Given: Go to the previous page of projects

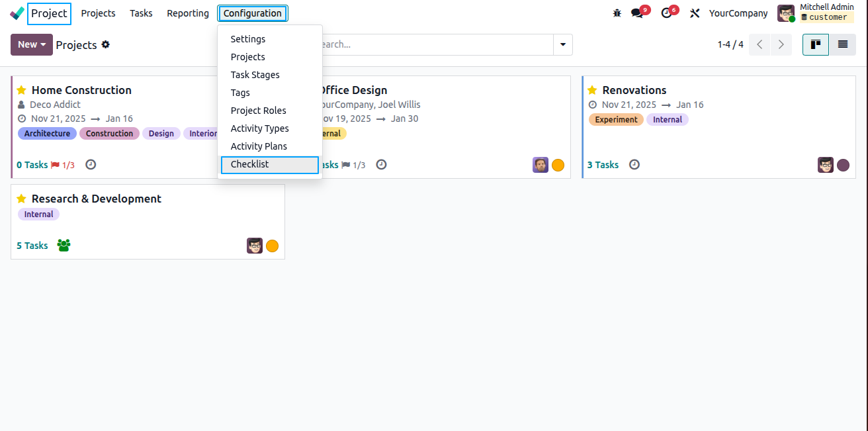Looking at the screenshot, I should [x=759, y=44].
